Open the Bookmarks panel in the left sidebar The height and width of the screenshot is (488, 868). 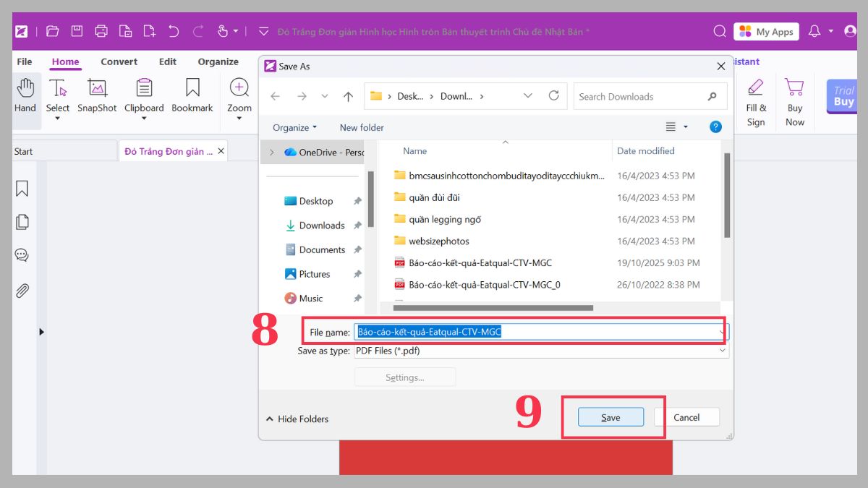point(22,188)
